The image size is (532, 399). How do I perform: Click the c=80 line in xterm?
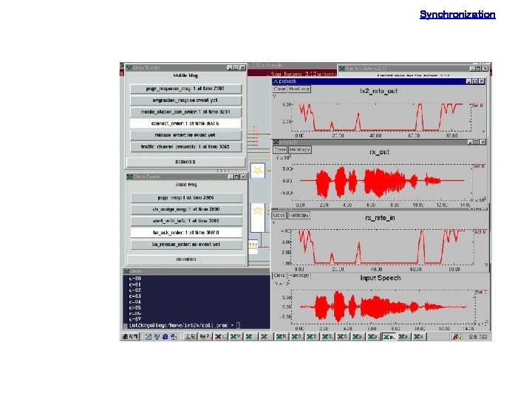[134, 279]
